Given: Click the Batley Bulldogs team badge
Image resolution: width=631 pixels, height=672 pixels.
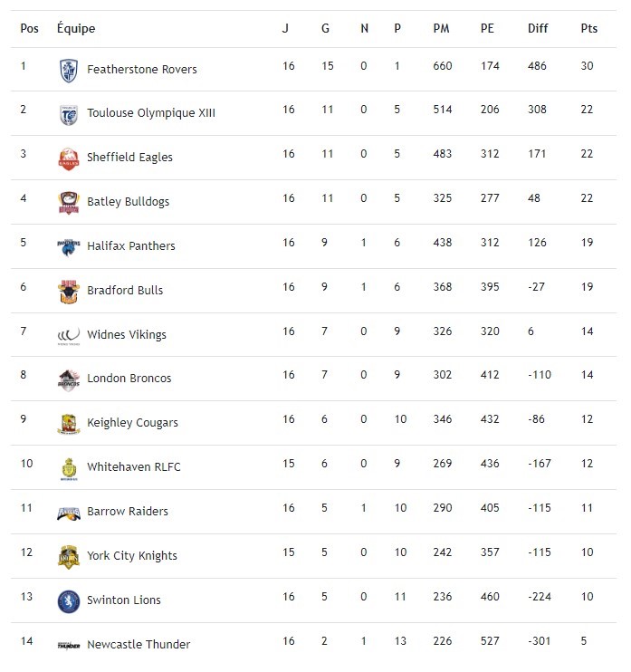Looking at the screenshot, I should pyautogui.click(x=68, y=202).
